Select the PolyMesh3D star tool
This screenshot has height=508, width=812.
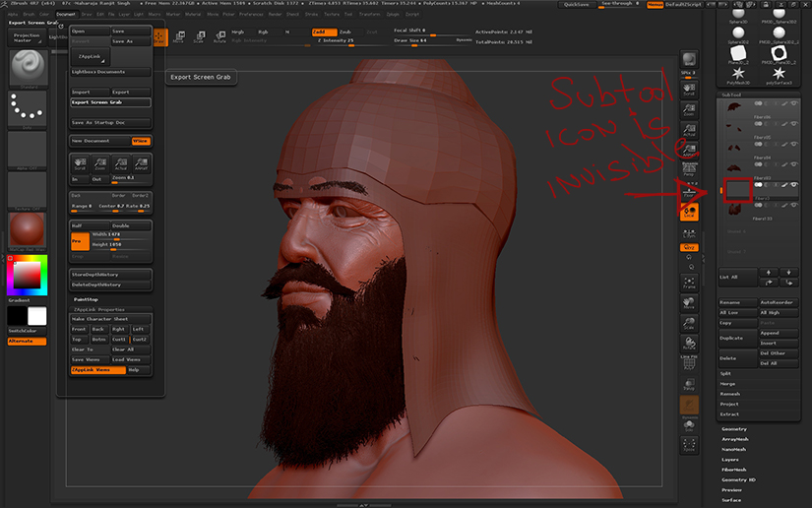click(738, 75)
